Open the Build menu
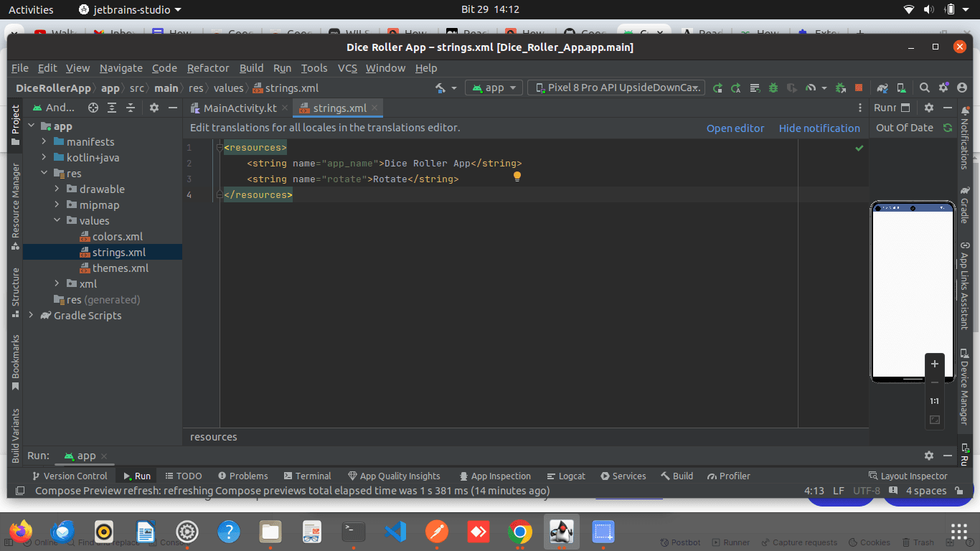980x551 pixels. 251,68
